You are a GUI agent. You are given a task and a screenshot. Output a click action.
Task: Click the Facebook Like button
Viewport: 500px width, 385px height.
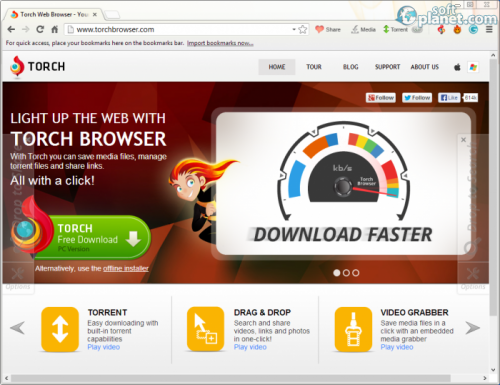coord(449,98)
